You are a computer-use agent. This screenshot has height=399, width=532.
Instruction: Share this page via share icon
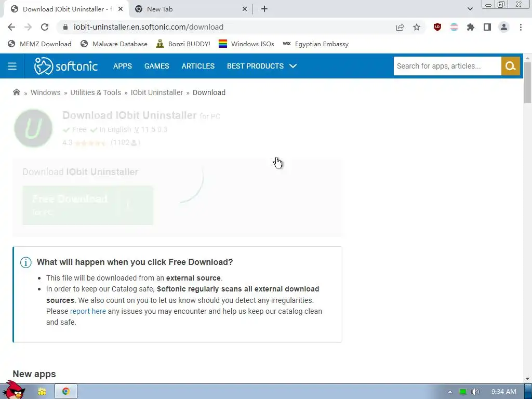[x=400, y=27]
